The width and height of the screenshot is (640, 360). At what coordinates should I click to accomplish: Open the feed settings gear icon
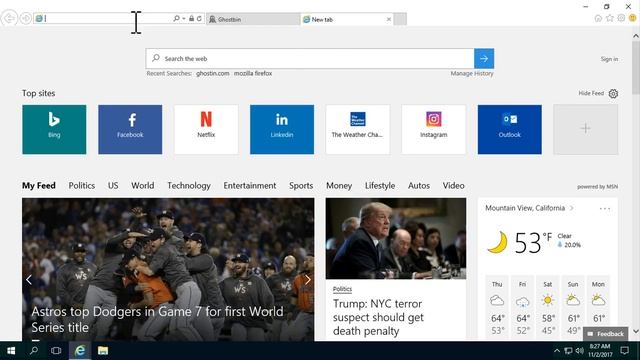point(613,93)
